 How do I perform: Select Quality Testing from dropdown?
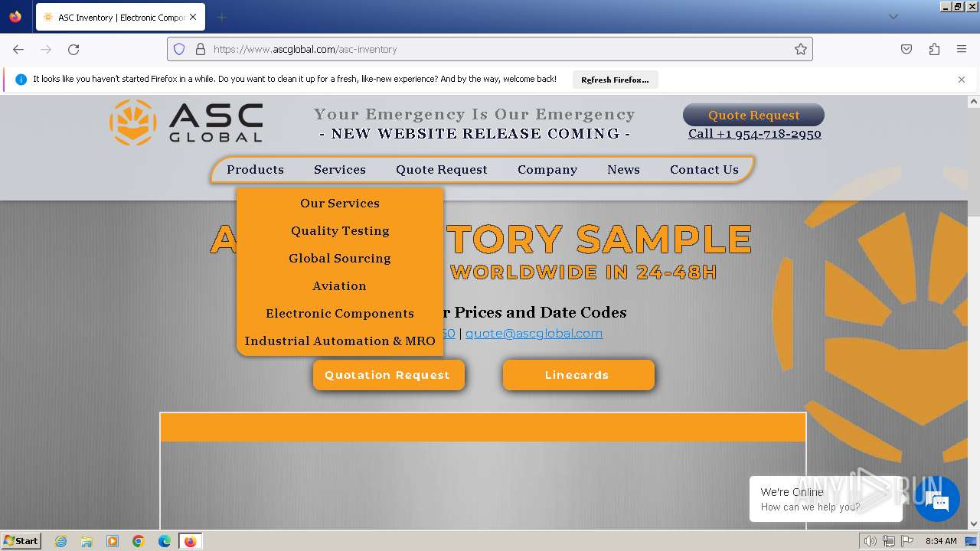tap(340, 231)
